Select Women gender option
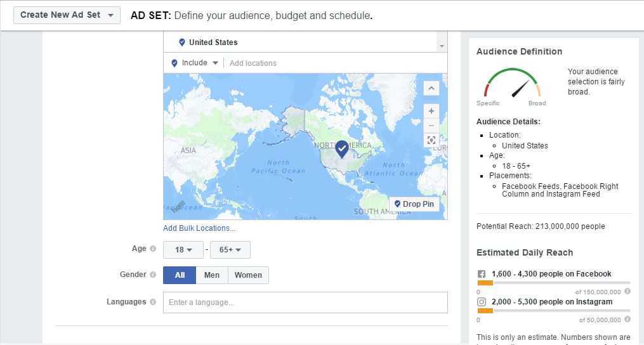 pos(248,275)
